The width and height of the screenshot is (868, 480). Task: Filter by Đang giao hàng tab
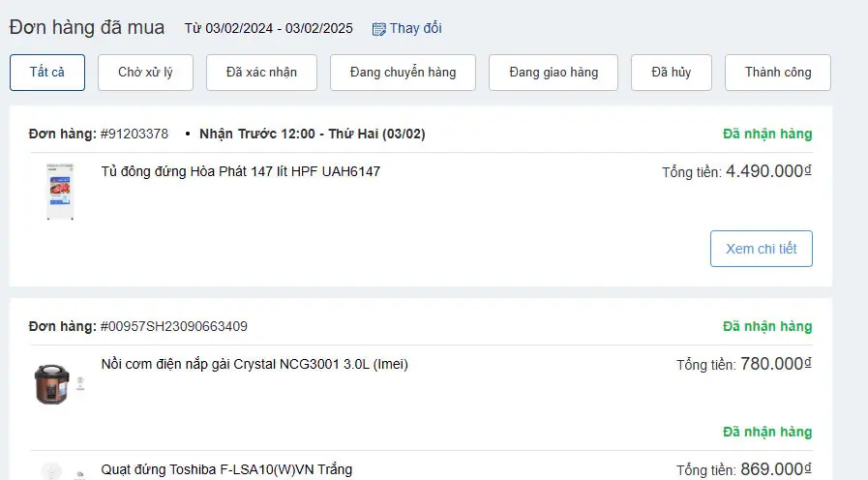click(554, 73)
